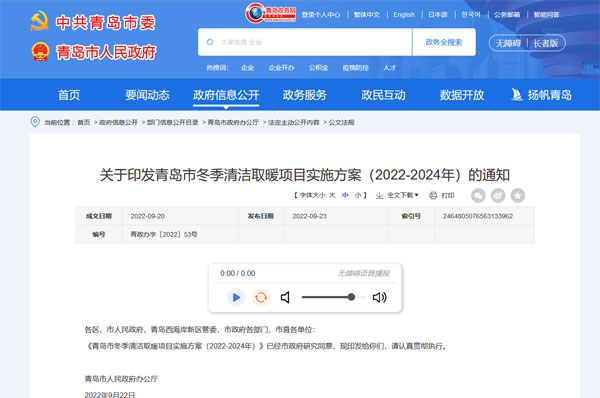600x398 pixels.
Task: Click the 无障碍语音播报 label
Action: click(364, 273)
